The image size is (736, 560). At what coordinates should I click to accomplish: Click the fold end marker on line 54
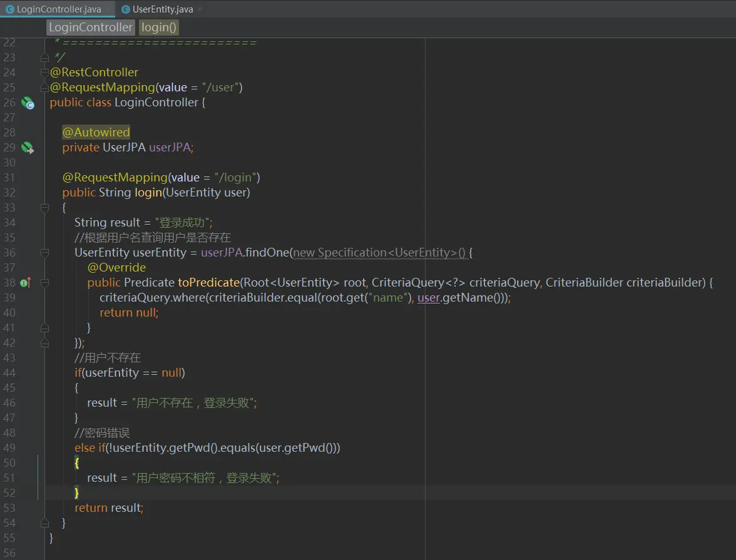(44, 523)
